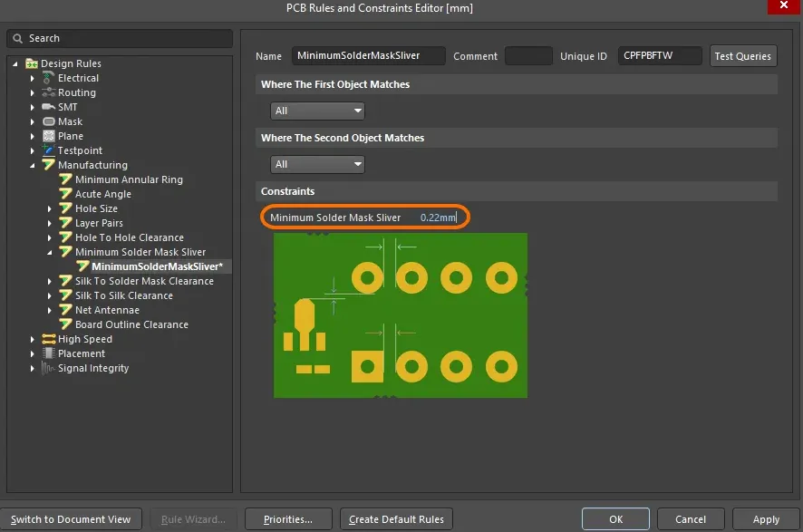Viewport: 803px width, 532px height.
Task: Click the Comment input field
Action: click(528, 56)
